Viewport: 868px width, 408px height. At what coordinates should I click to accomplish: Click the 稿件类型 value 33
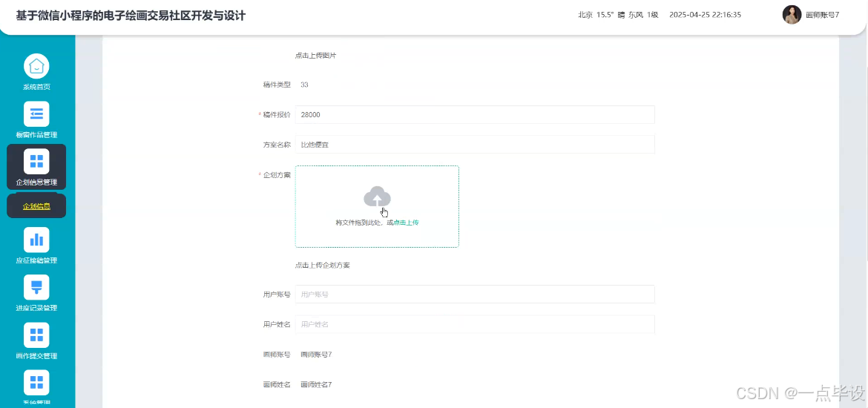click(x=304, y=85)
